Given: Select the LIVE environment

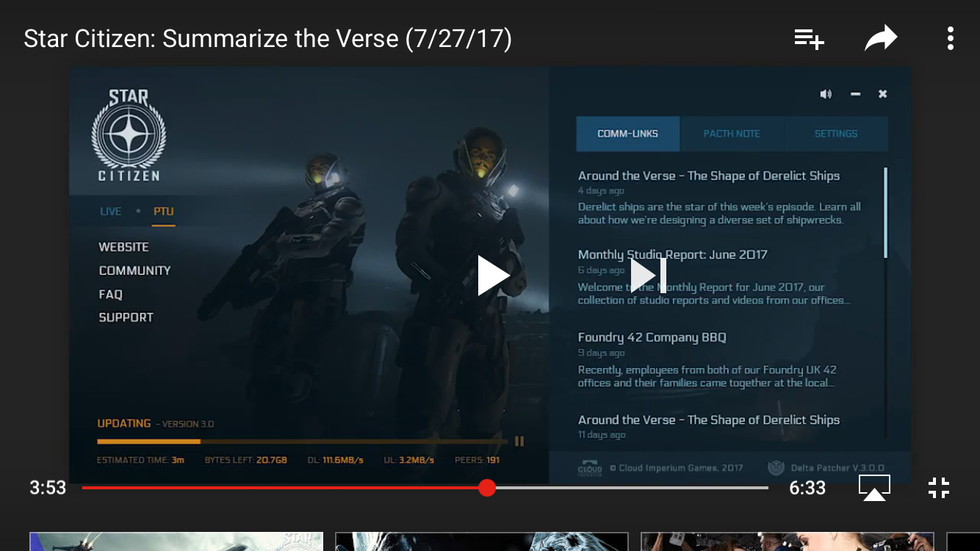Looking at the screenshot, I should coord(110,212).
